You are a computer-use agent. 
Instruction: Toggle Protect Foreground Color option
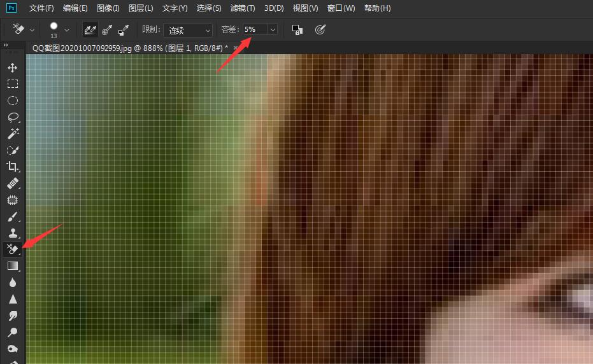[297, 30]
